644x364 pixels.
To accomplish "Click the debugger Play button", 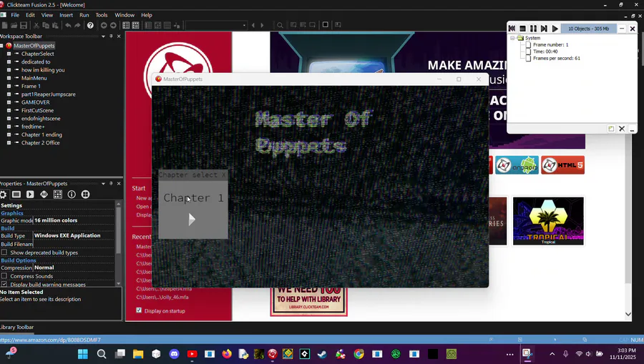I will pos(555,29).
